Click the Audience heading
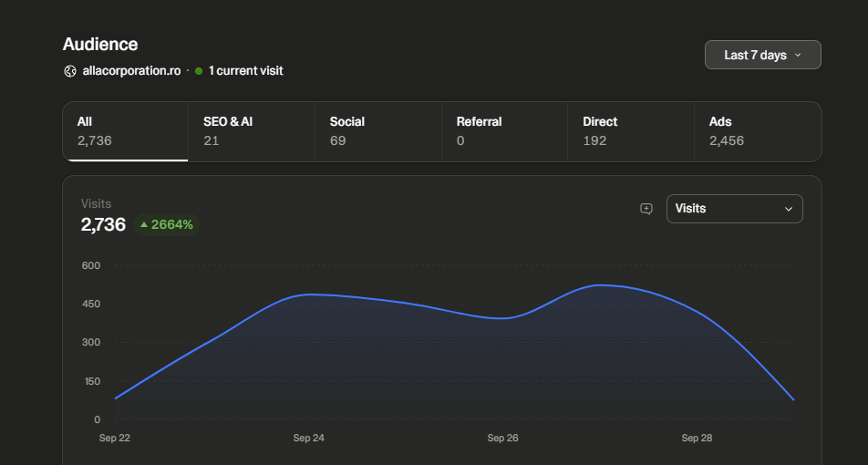 (x=100, y=45)
